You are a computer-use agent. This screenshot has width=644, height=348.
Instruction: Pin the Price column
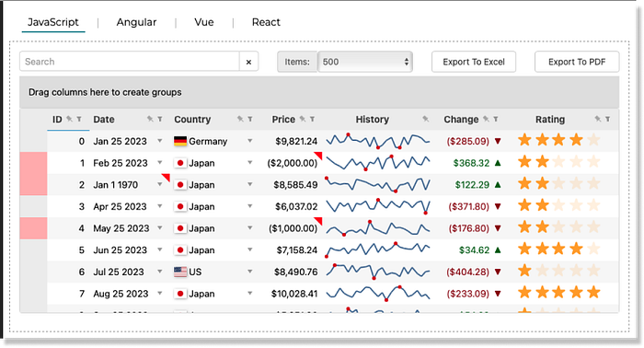(303, 119)
